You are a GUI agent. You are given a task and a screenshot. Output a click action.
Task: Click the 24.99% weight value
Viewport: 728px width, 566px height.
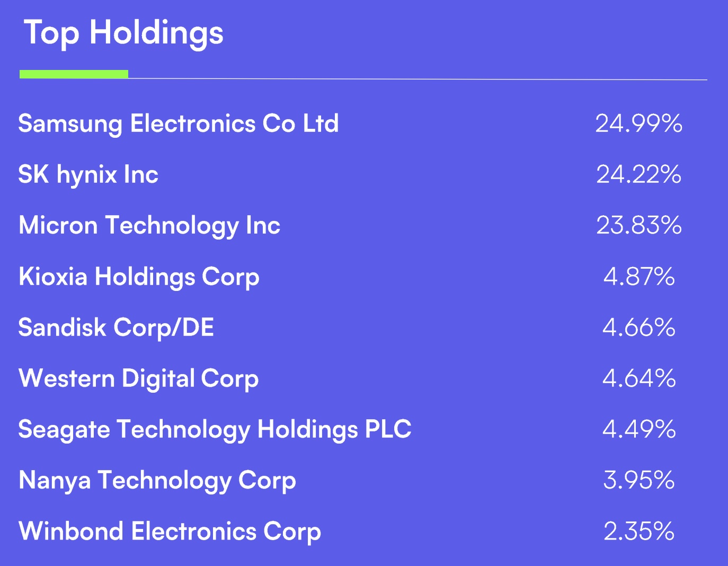pyautogui.click(x=638, y=123)
